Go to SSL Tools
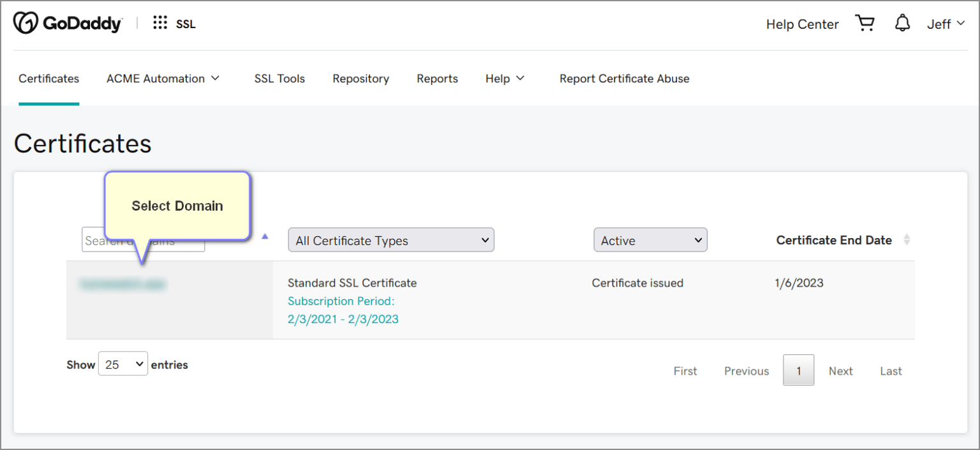Viewport: 980px width, 450px height. [279, 79]
